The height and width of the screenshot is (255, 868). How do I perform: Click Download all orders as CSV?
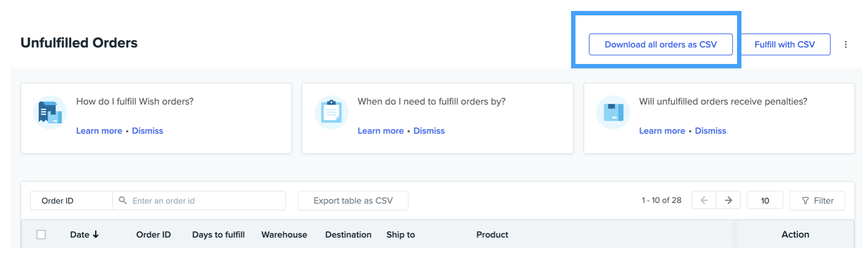(660, 44)
